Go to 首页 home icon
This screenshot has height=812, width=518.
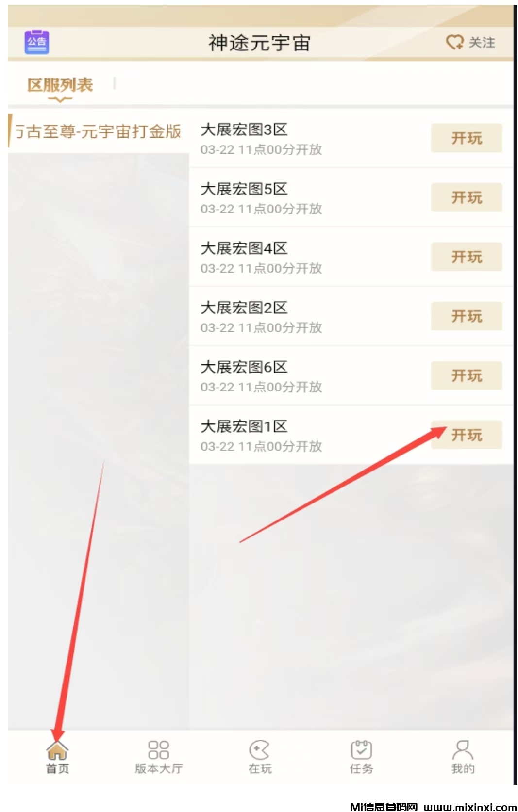click(57, 750)
